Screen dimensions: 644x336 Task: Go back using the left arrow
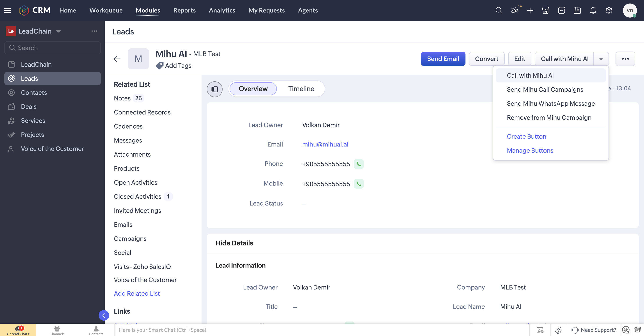[x=117, y=59]
